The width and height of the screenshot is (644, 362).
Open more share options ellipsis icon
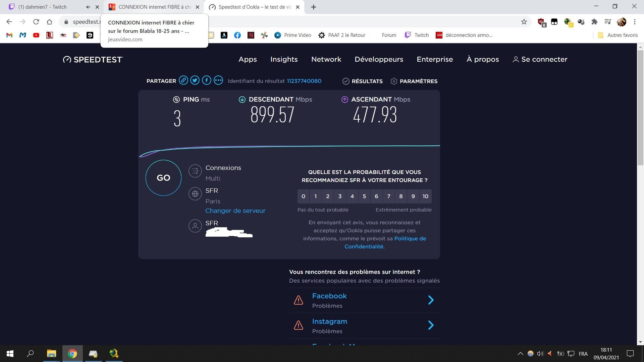pyautogui.click(x=218, y=80)
